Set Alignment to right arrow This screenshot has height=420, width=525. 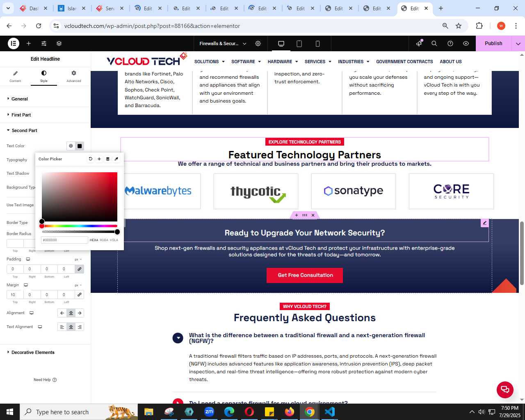(x=80, y=313)
